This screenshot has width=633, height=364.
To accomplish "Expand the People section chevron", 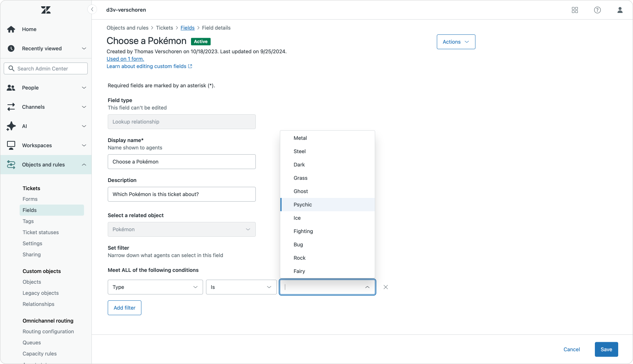I will point(84,88).
